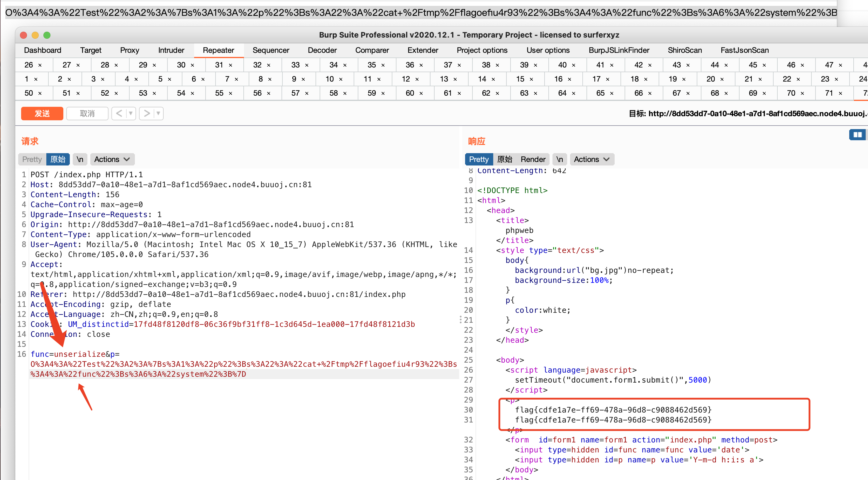This screenshot has height=480, width=868.
Task: Close repeater tab 71
Action: tap(840, 93)
